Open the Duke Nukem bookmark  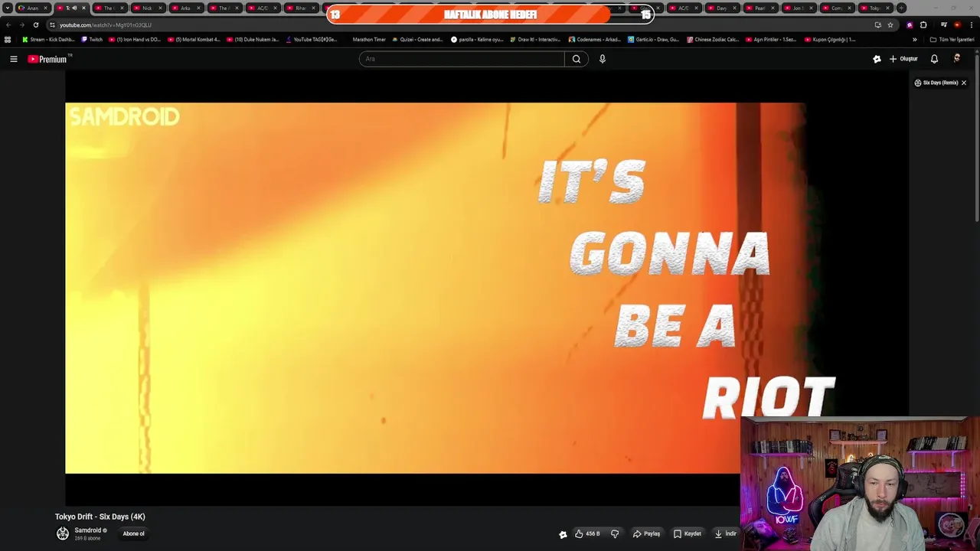pos(253,40)
